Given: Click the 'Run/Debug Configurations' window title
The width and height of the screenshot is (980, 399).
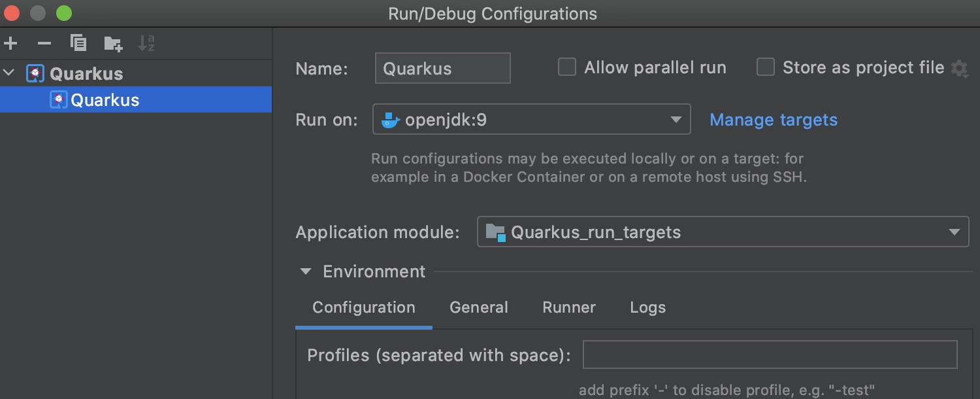Looking at the screenshot, I should pyautogui.click(x=493, y=13).
